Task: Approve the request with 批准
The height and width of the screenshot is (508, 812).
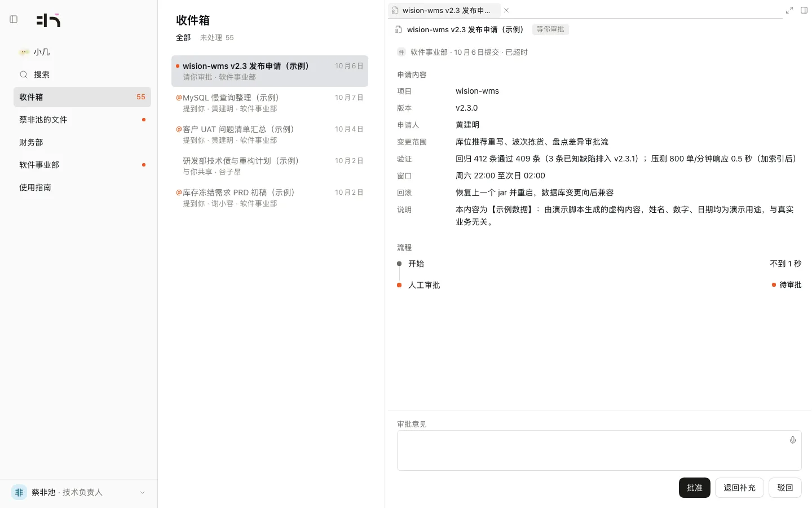Action: pos(695,488)
